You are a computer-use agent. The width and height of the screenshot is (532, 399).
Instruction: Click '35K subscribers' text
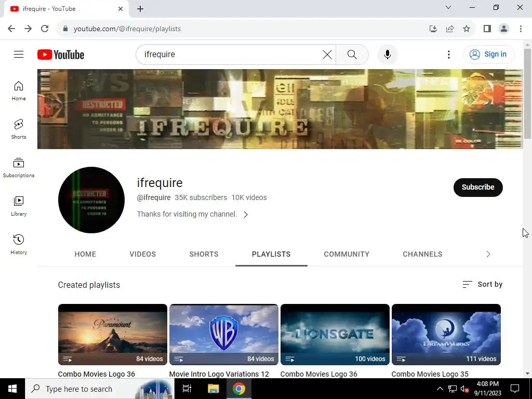[x=201, y=197]
